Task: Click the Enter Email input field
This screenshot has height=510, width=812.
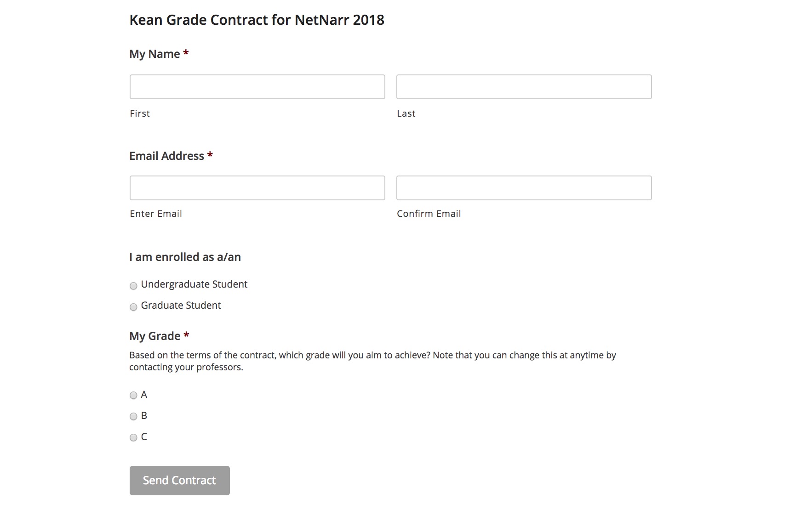Action: (x=257, y=187)
